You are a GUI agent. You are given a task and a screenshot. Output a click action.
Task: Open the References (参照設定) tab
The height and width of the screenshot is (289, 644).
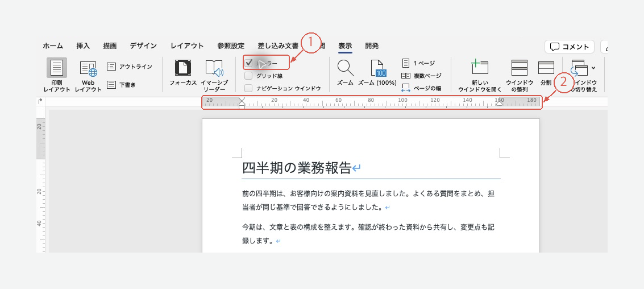[231, 46]
